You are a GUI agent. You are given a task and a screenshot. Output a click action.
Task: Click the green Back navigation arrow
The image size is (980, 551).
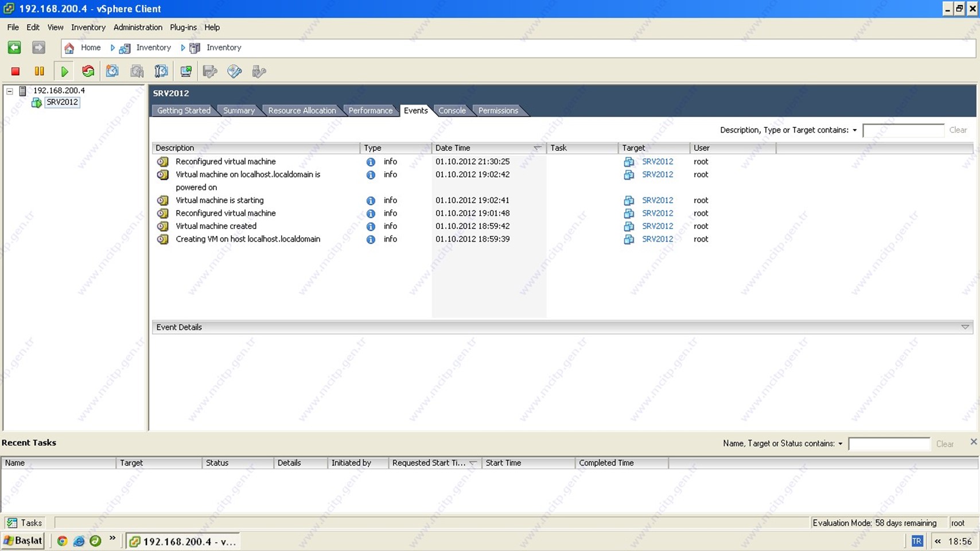coord(14,48)
